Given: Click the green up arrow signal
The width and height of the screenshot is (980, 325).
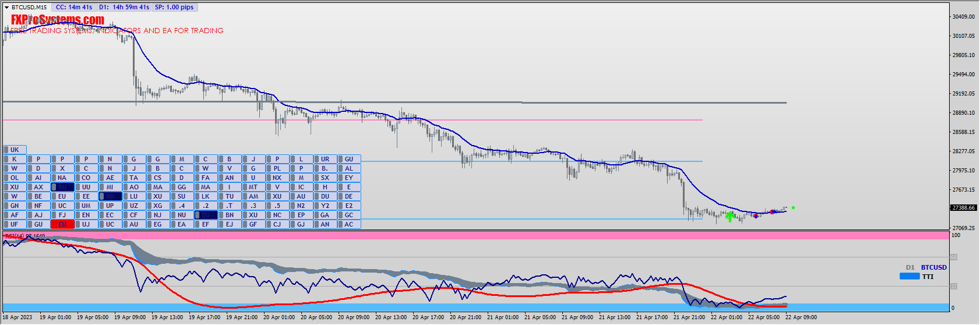Looking at the screenshot, I should (x=729, y=217).
